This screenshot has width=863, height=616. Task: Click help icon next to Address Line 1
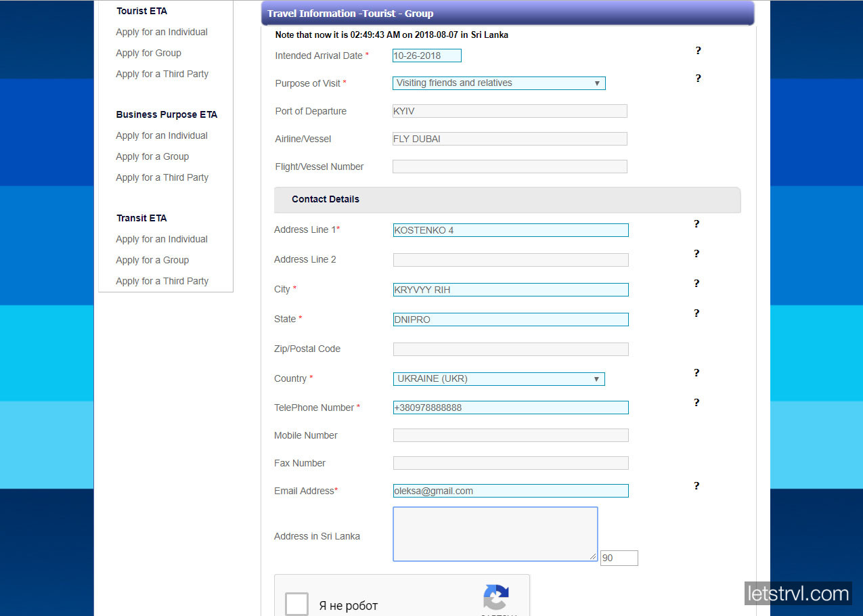tap(696, 224)
